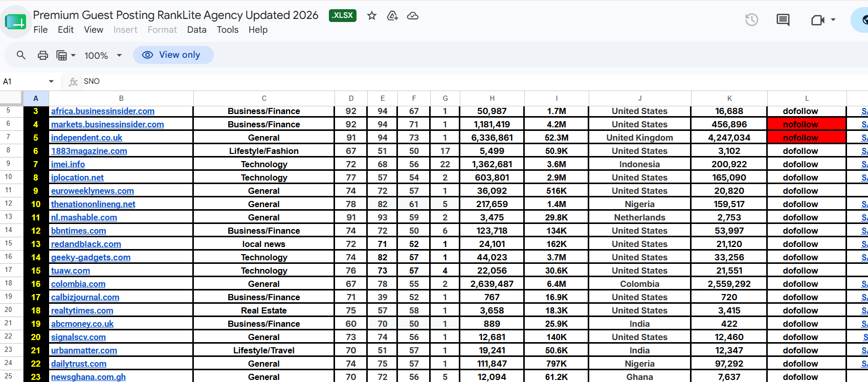Expand the Meet call options arrow
The image size is (868, 382).
[x=833, y=20]
